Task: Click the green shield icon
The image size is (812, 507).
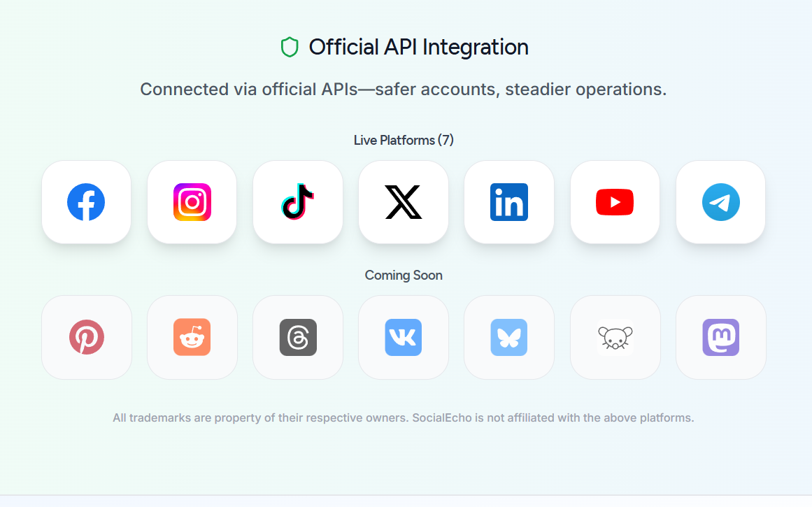Action: pos(290,47)
